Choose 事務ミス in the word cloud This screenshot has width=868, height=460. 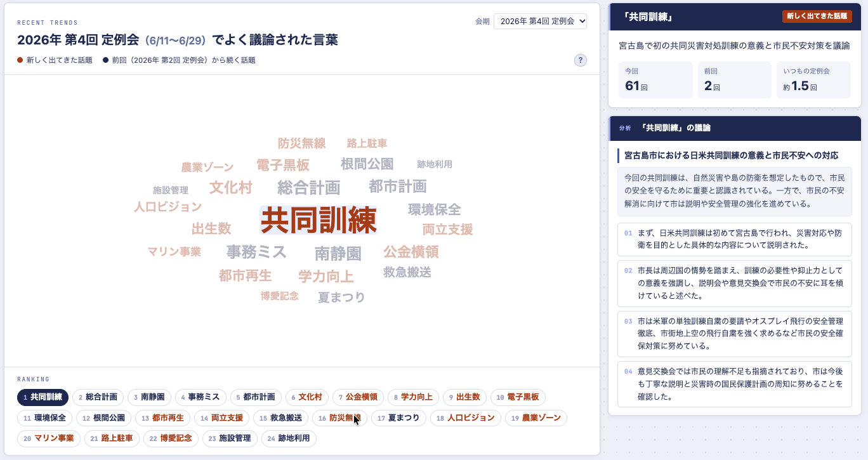257,253
